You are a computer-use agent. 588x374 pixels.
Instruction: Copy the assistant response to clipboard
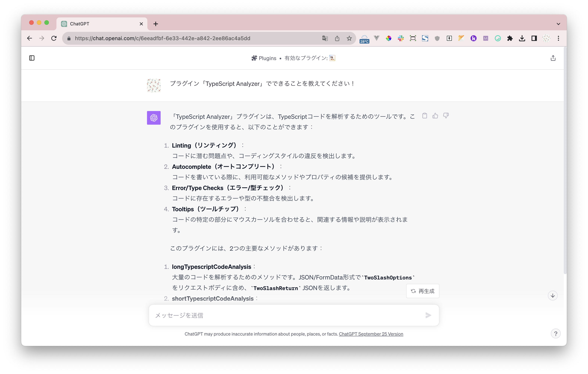pyautogui.click(x=425, y=116)
